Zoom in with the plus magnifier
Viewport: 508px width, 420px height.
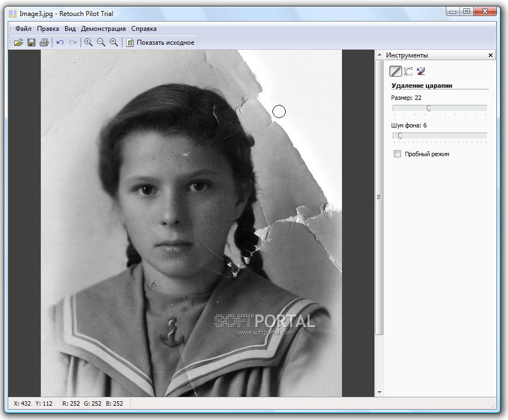pos(88,42)
